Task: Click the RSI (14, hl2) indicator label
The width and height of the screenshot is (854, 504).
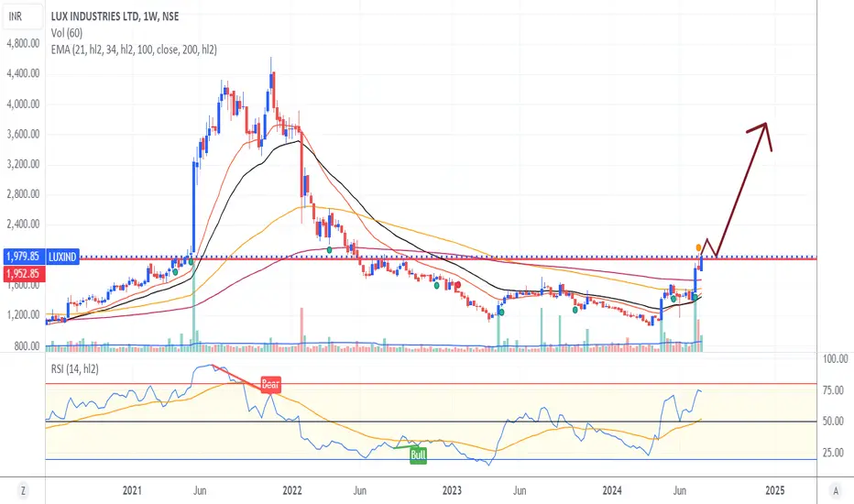Action: (x=74, y=369)
